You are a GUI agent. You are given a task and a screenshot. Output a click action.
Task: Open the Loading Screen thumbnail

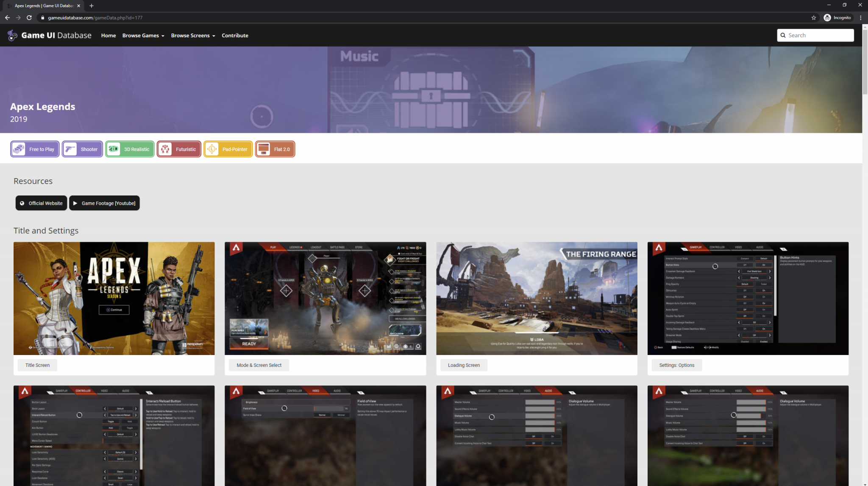536,298
